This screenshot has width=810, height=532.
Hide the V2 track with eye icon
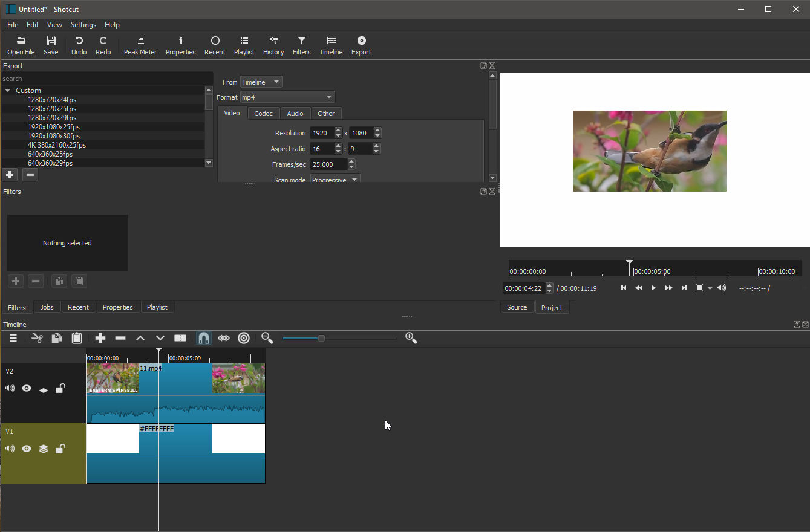[x=27, y=388]
